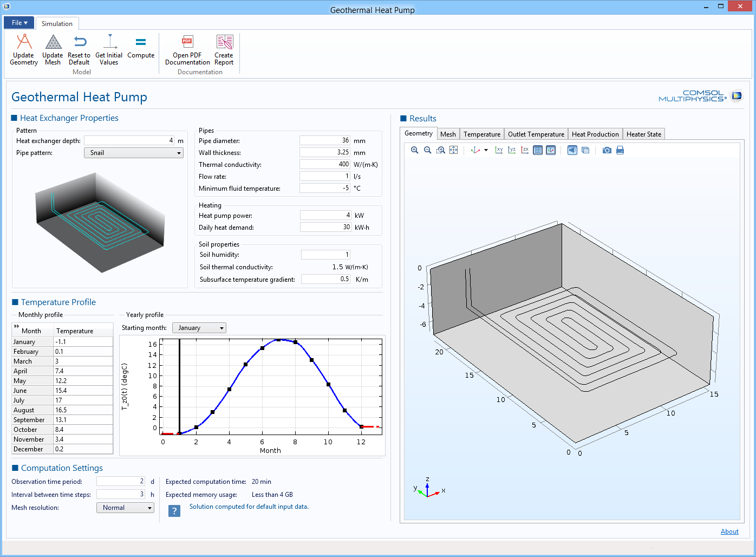Open the Pipe pattern dropdown
The height and width of the screenshot is (557, 756).
(x=134, y=153)
